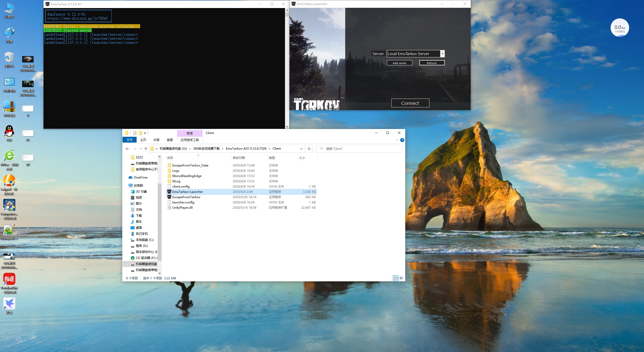Expand the address bar history dropdown
Image resolution: width=644 pixels, height=352 pixels.
click(301, 149)
